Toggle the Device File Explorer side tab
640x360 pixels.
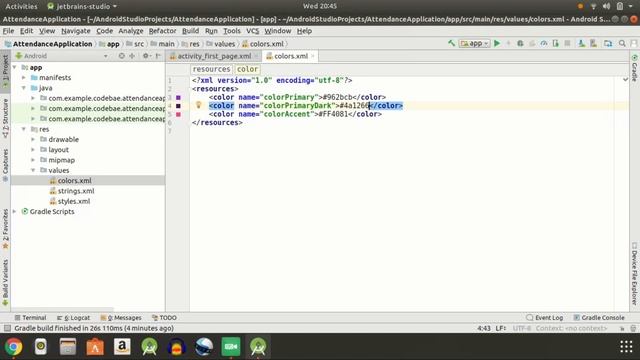pos(635,273)
